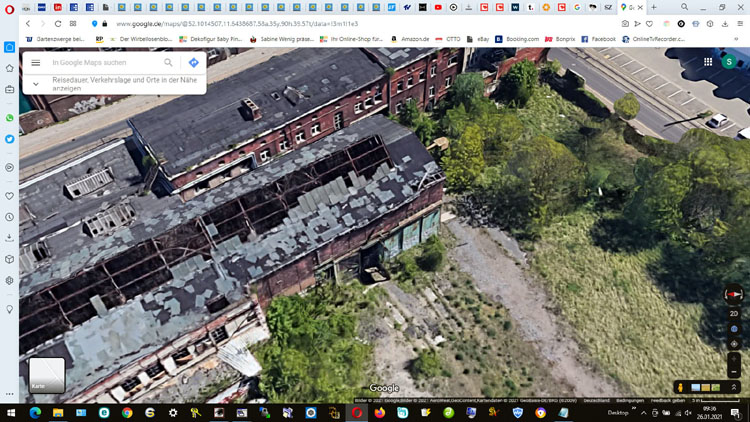Open WhatsApp in Opera sidebar

[x=10, y=118]
